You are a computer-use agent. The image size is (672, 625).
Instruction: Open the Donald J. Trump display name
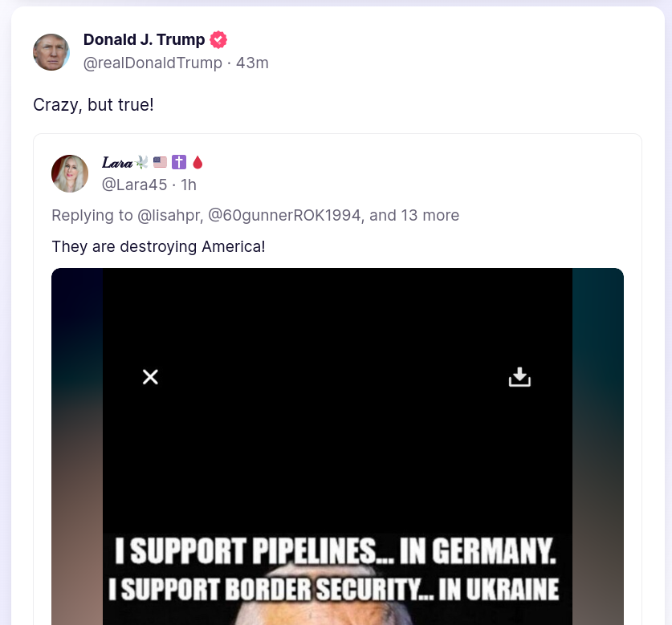pyautogui.click(x=145, y=40)
